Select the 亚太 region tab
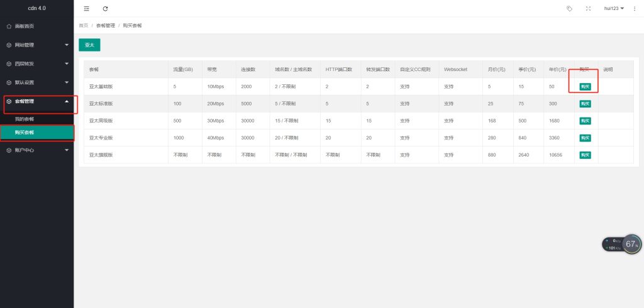Image resolution: width=644 pixels, height=308 pixels. (x=89, y=45)
